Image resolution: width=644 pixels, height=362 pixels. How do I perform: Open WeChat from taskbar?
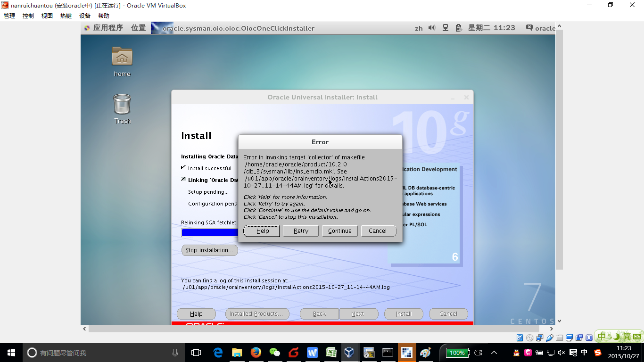click(x=274, y=353)
